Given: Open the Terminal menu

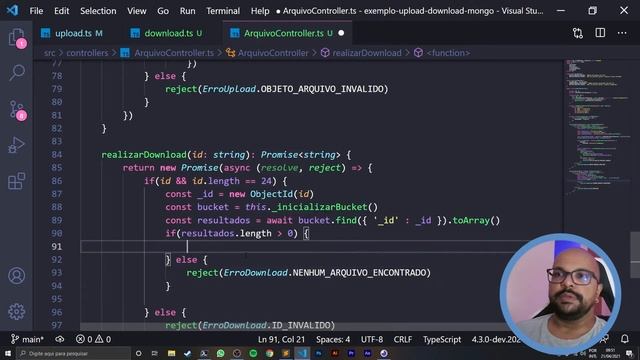Looking at the screenshot, I should click(223, 11).
